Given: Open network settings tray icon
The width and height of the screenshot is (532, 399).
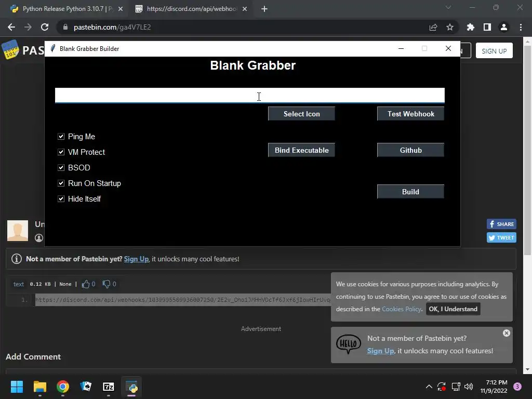Looking at the screenshot, I should point(456,387).
